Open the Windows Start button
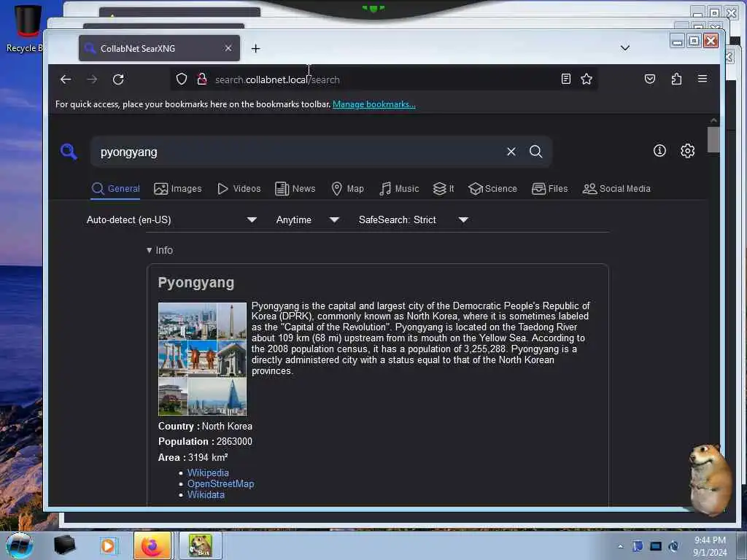The image size is (747, 560). coord(20,545)
